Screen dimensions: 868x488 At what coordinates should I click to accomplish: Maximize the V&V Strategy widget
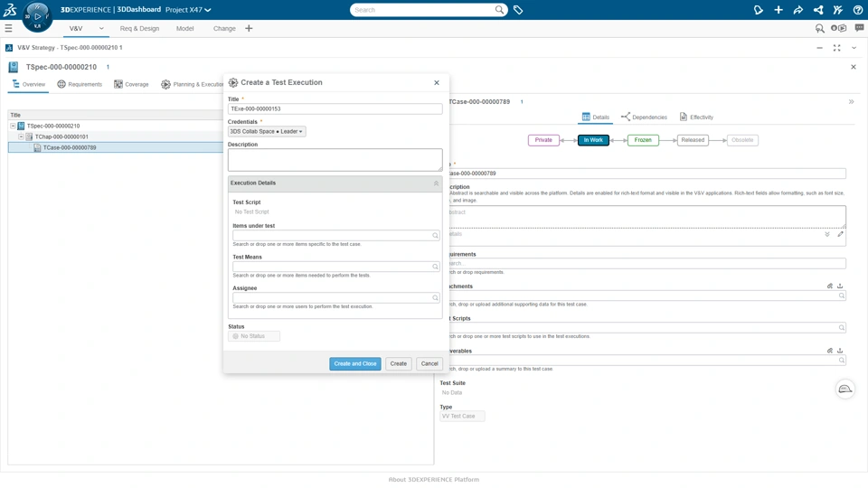[x=837, y=48]
